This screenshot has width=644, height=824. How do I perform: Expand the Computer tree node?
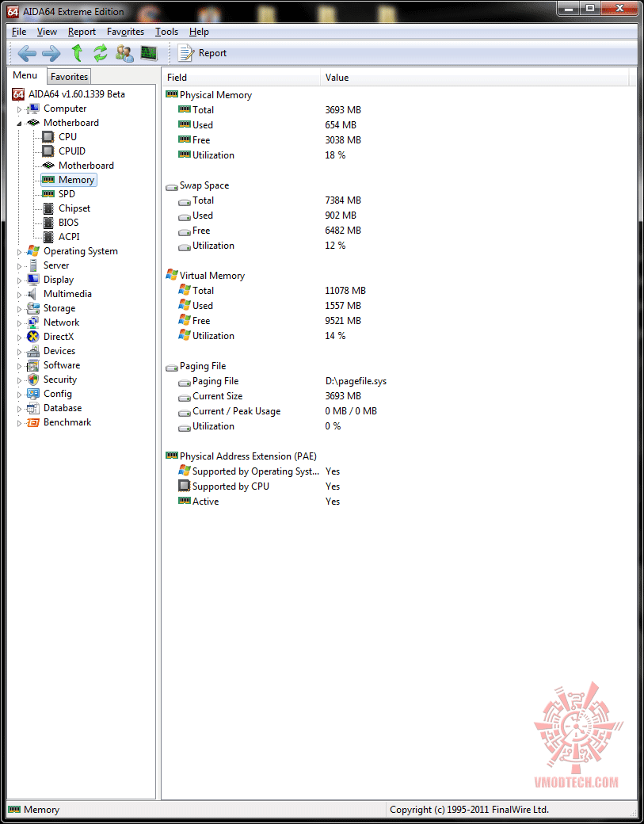tap(20, 109)
